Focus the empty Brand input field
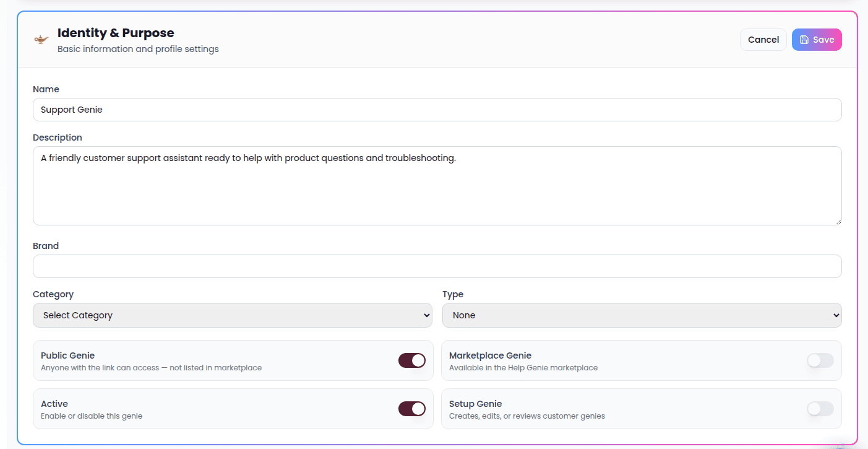This screenshot has width=868, height=449. 437,266
